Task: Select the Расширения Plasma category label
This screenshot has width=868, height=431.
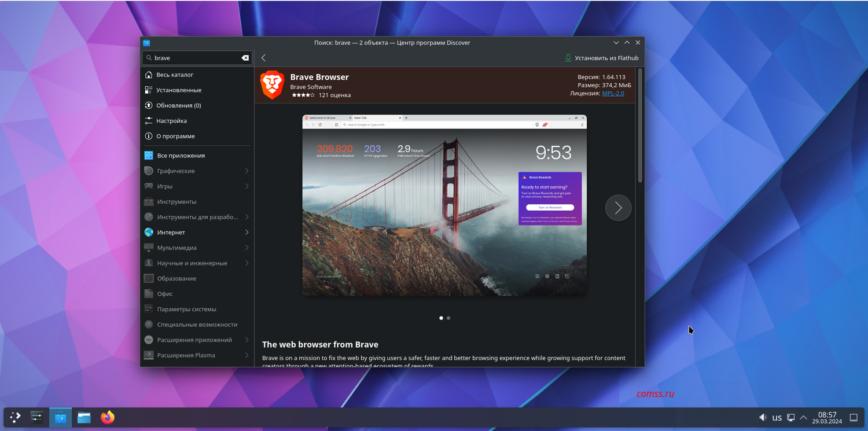Action: 186,355
